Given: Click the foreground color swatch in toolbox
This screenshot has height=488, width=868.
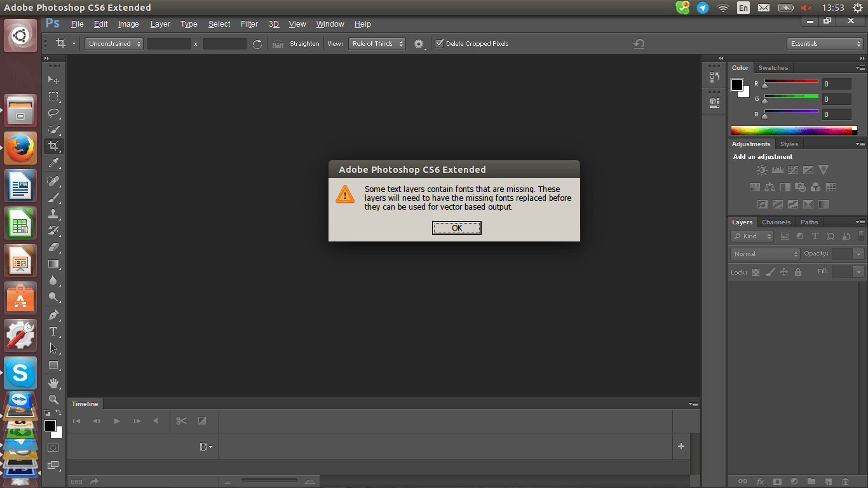Looking at the screenshot, I should pyautogui.click(x=50, y=426).
